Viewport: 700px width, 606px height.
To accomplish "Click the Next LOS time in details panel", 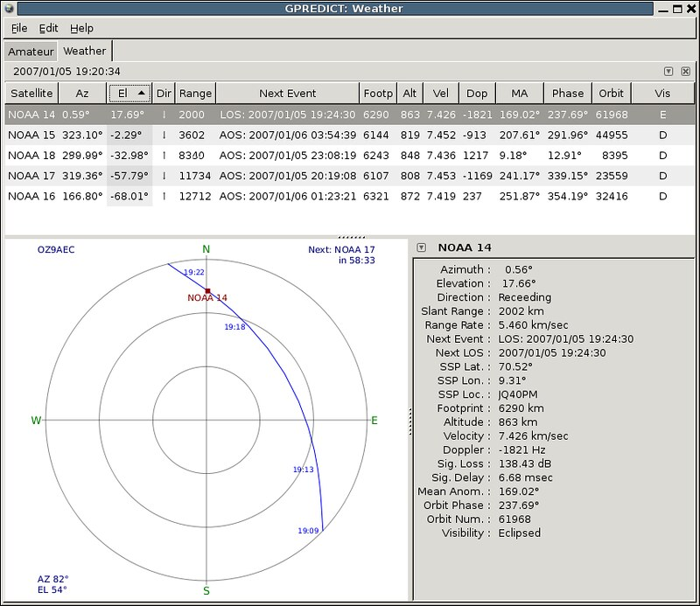I will coord(552,352).
